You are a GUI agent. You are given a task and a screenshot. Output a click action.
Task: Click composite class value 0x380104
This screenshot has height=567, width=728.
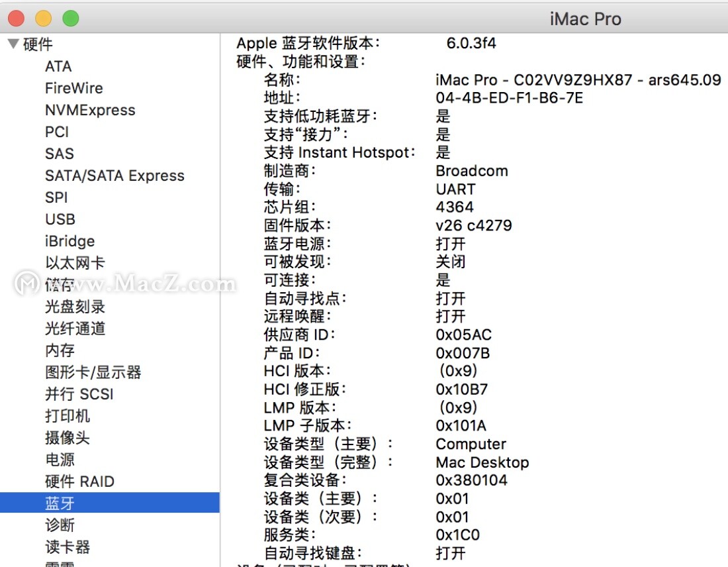[x=471, y=480]
